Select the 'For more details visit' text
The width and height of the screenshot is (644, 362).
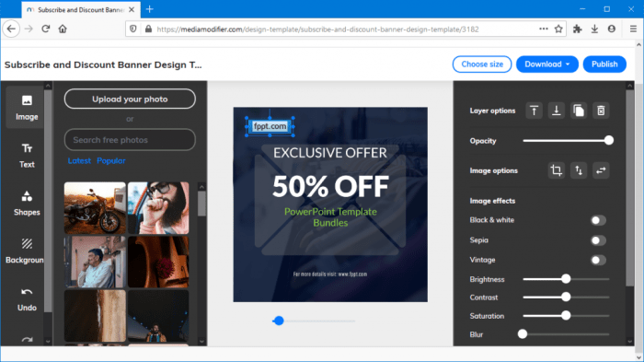click(330, 274)
